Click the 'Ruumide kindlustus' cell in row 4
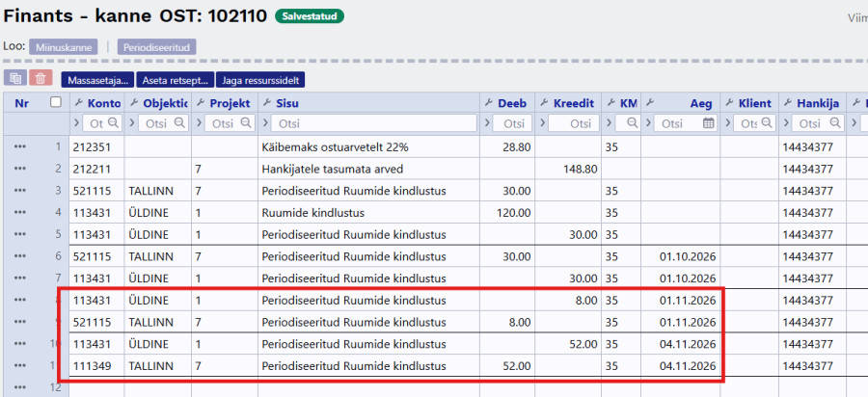 [x=368, y=212]
